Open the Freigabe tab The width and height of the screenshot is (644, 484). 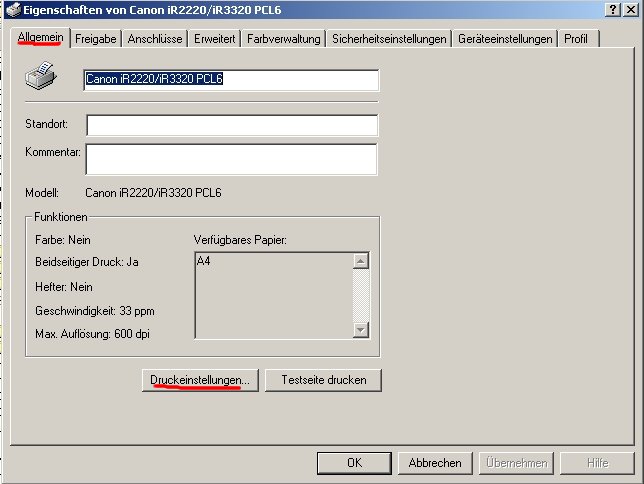pyautogui.click(x=96, y=39)
